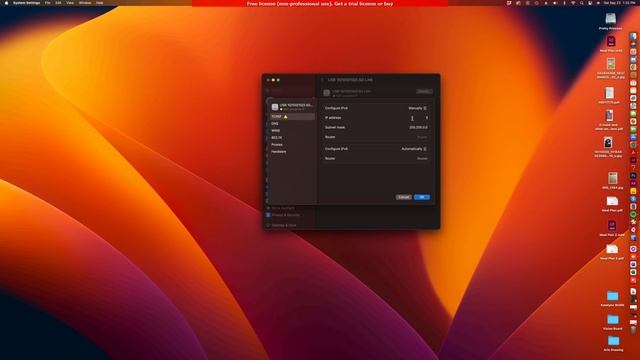Open the Apple menu
Screen dimensions: 640x360
[x=6, y=3]
